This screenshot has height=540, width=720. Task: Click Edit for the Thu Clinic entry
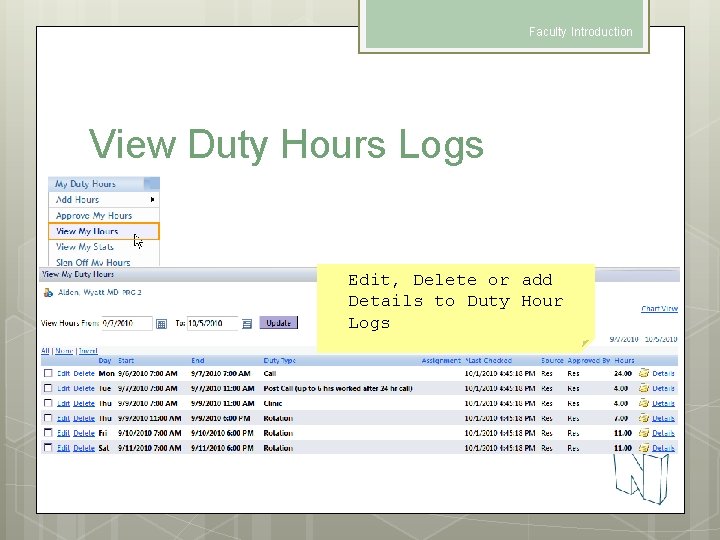[x=63, y=404]
